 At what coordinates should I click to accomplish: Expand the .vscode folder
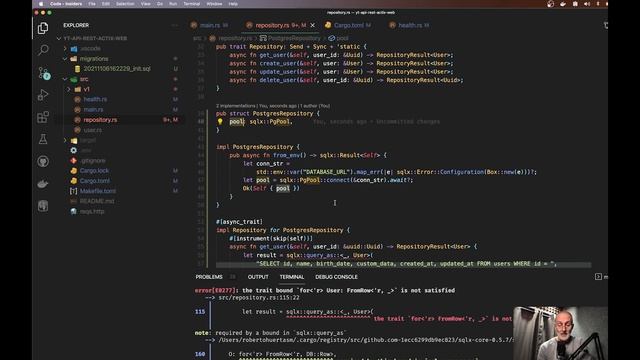[65, 49]
